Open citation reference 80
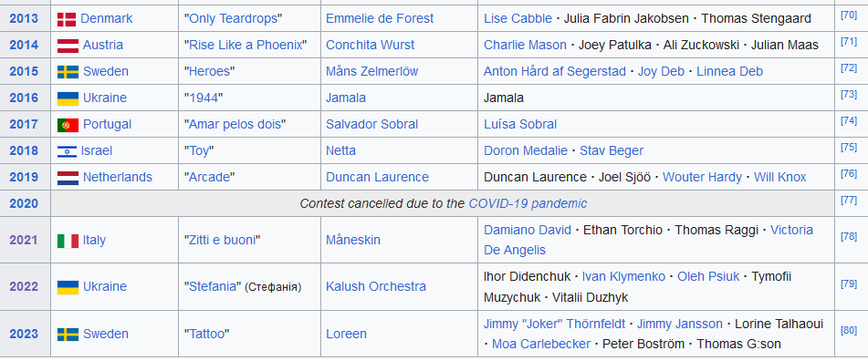Screen dimensions: 868x361 click(849, 331)
